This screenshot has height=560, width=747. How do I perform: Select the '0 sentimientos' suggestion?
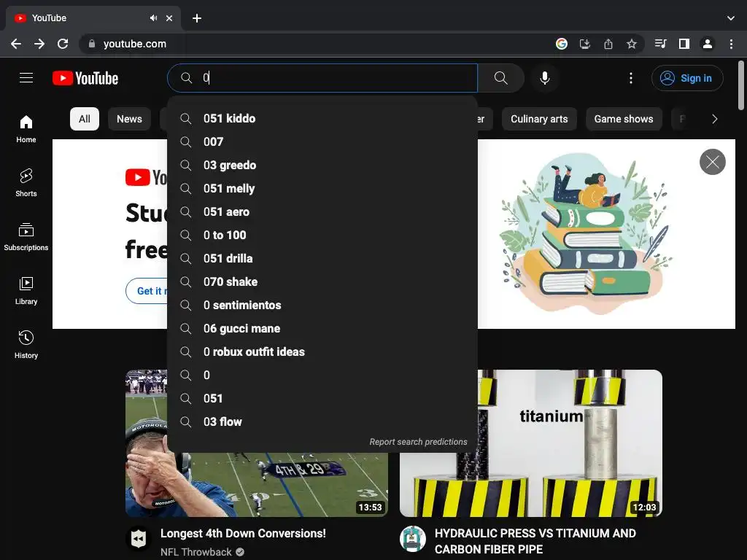tap(322, 306)
